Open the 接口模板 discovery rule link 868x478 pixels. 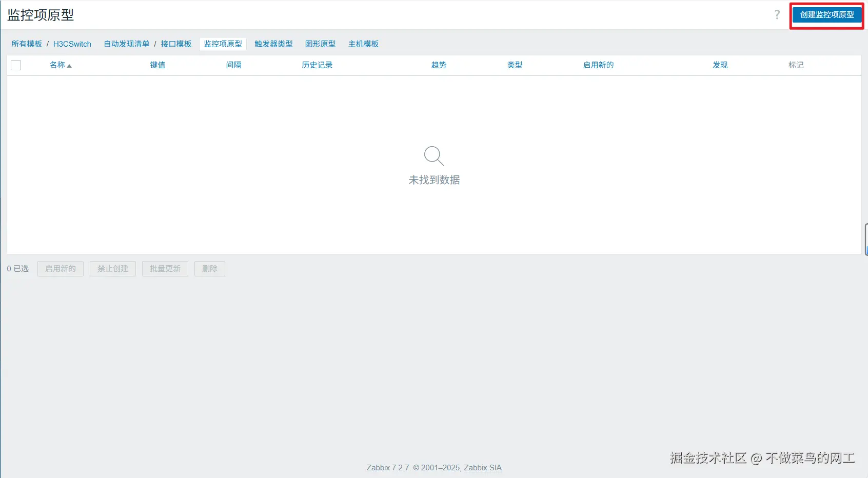click(176, 44)
